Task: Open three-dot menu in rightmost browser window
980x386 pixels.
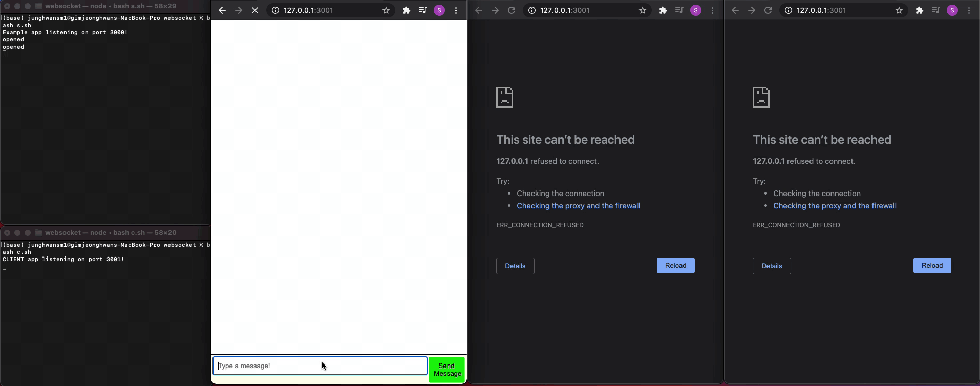Action: tap(969, 10)
